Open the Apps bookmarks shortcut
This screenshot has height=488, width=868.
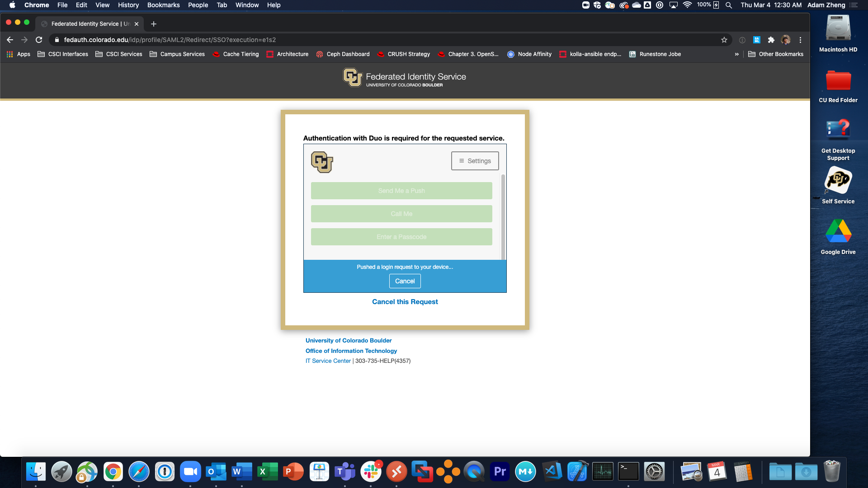pyautogui.click(x=18, y=54)
